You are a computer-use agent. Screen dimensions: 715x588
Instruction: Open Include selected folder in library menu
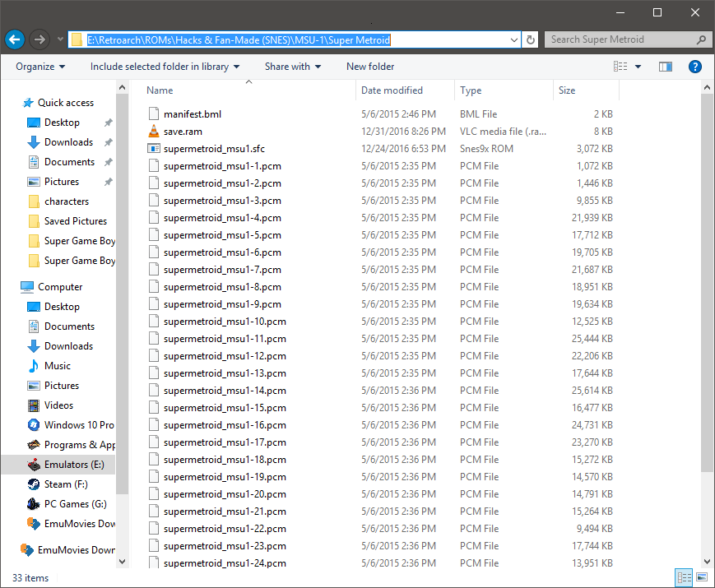pyautogui.click(x=165, y=67)
